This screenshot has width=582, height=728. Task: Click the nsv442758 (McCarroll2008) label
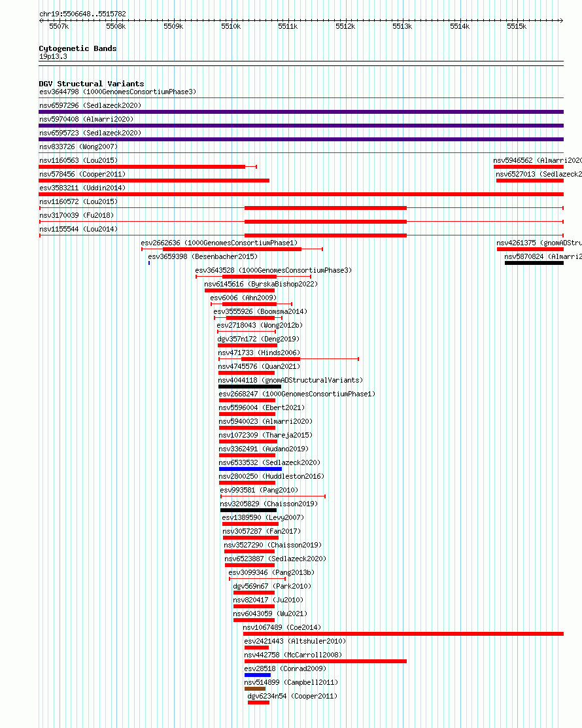[x=293, y=655]
